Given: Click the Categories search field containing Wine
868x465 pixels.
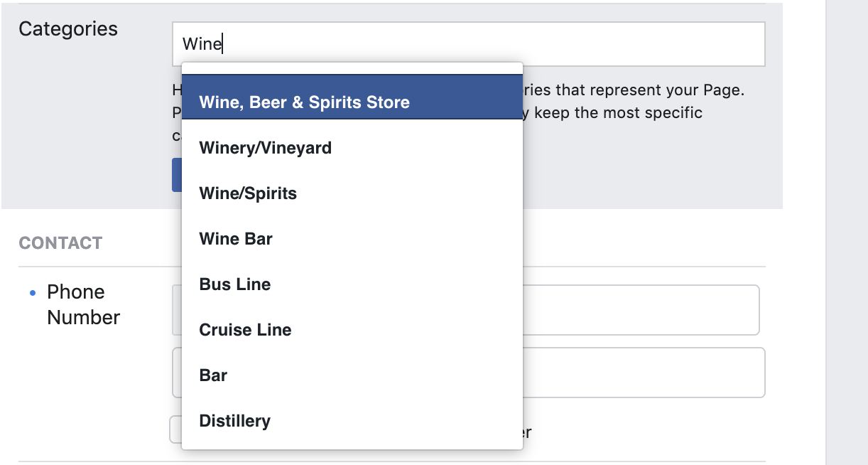Looking at the screenshot, I should (468, 44).
